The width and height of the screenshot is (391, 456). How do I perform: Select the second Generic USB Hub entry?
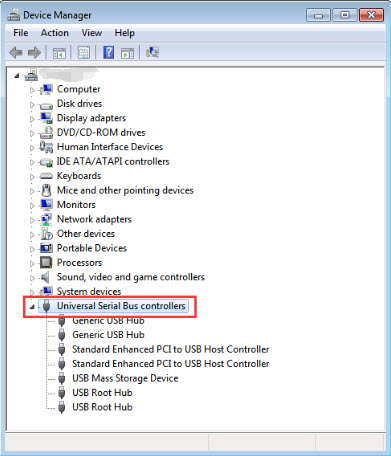pyautogui.click(x=108, y=335)
